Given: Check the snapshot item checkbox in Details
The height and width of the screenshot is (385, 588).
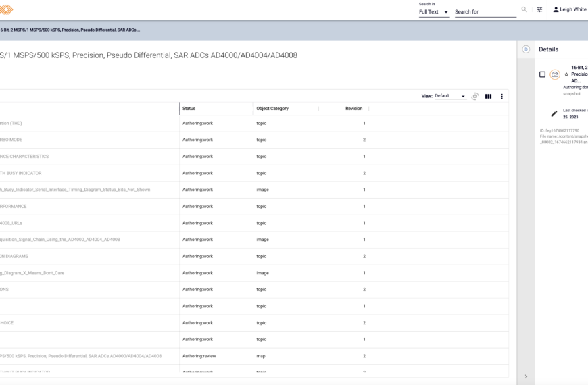Looking at the screenshot, I should pyautogui.click(x=542, y=74).
